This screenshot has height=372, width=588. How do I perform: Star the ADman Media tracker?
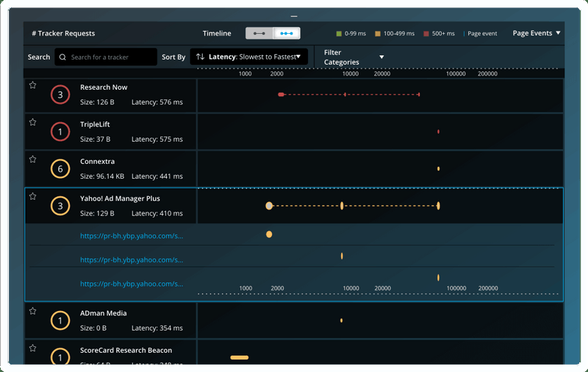pyautogui.click(x=32, y=311)
